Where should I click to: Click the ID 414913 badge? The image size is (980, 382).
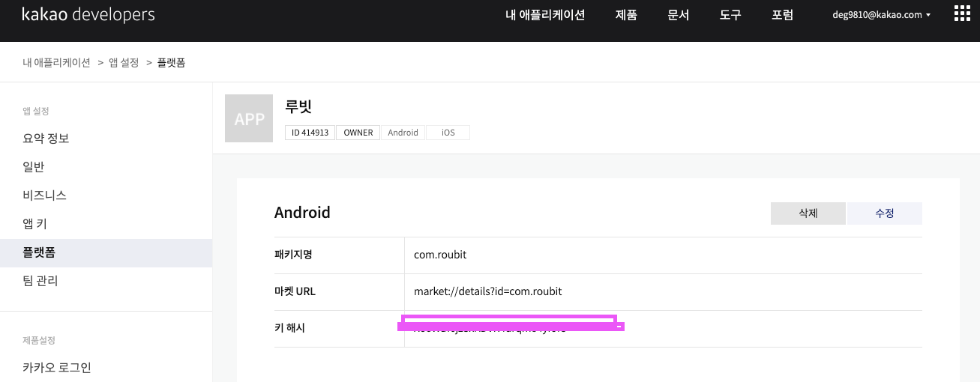(x=310, y=133)
